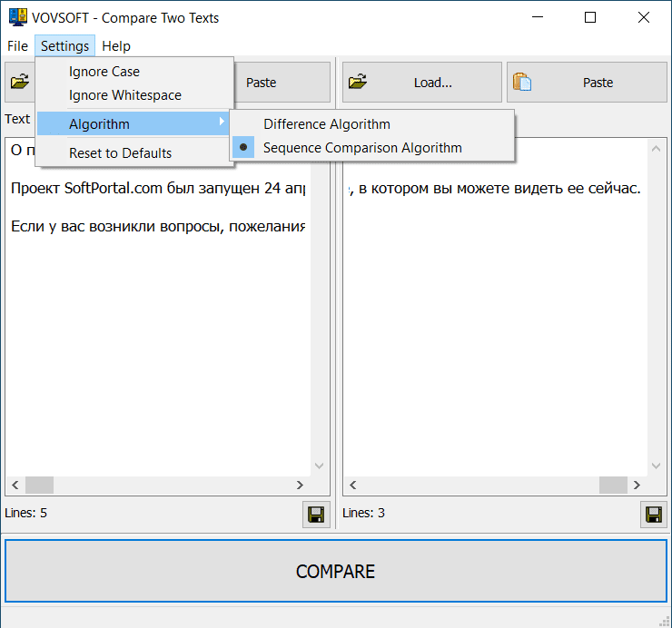Click right pane horizontal scrollbar thumb

pos(613,485)
